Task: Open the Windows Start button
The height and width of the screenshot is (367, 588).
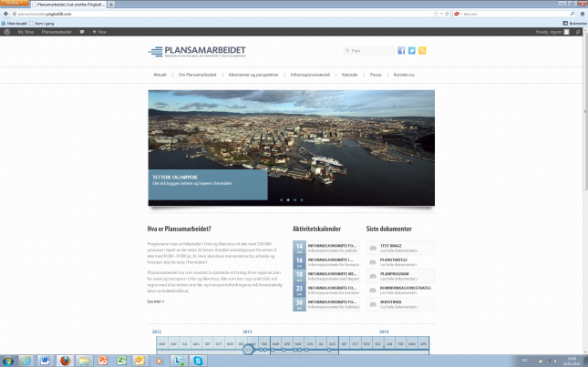Action: coord(8,361)
